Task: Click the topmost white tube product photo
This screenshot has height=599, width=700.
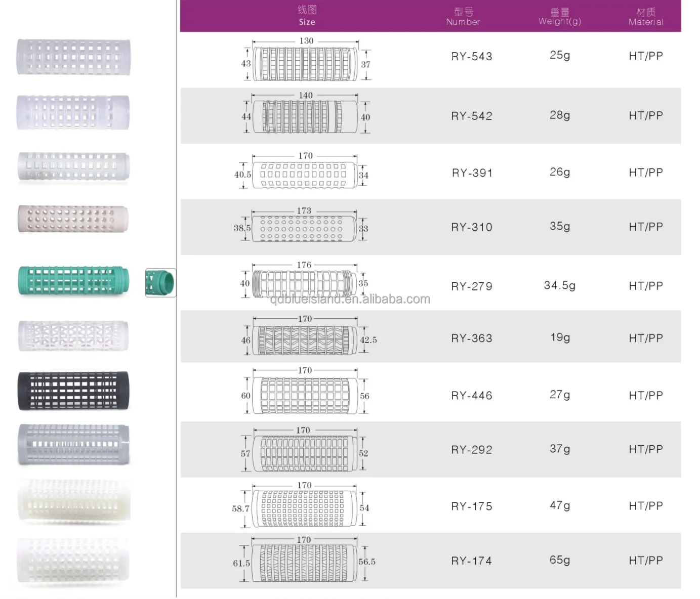Action: [x=73, y=57]
